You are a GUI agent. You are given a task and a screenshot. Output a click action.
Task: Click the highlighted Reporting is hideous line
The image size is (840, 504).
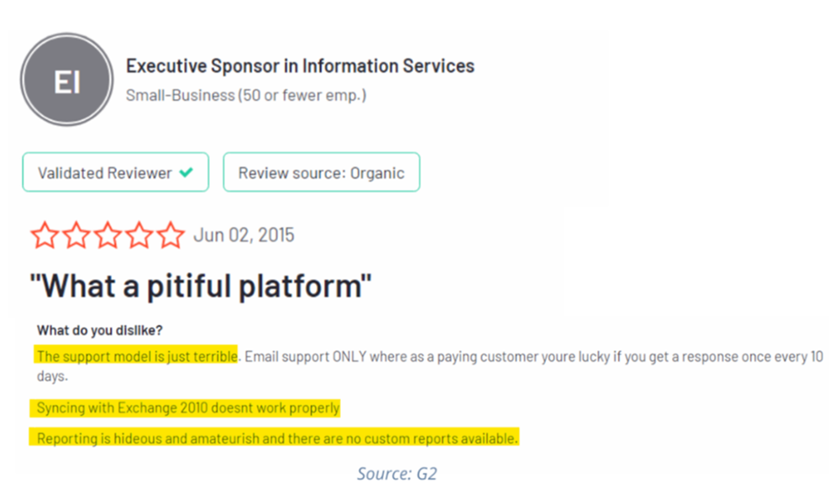click(x=277, y=438)
